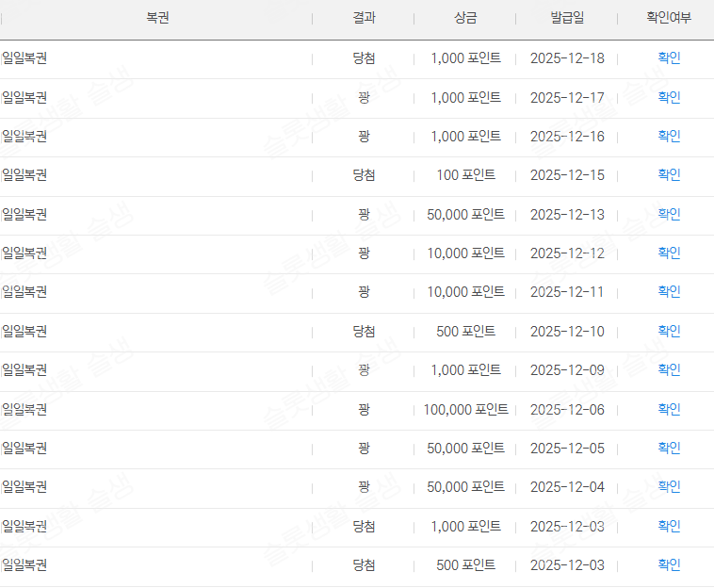Click 확인 link for 2025-12-12 entry

point(669,253)
